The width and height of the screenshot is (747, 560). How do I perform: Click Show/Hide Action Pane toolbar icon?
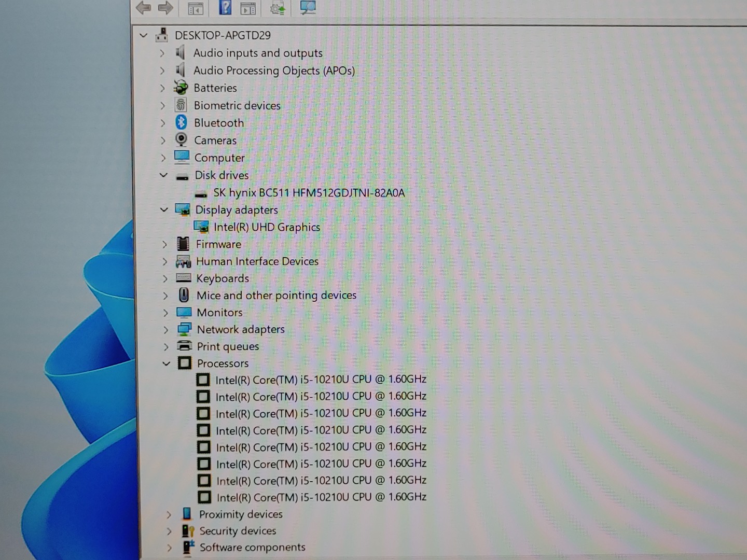tap(248, 8)
